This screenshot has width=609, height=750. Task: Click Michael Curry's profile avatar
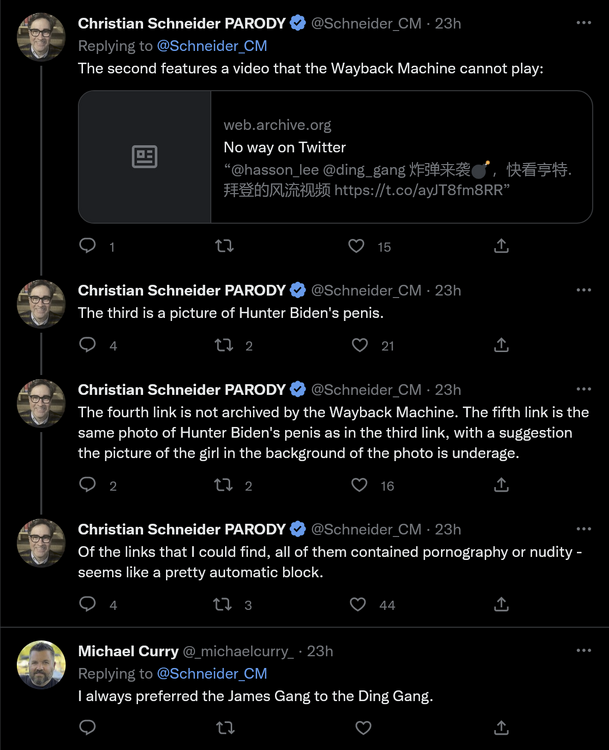[x=41, y=664]
